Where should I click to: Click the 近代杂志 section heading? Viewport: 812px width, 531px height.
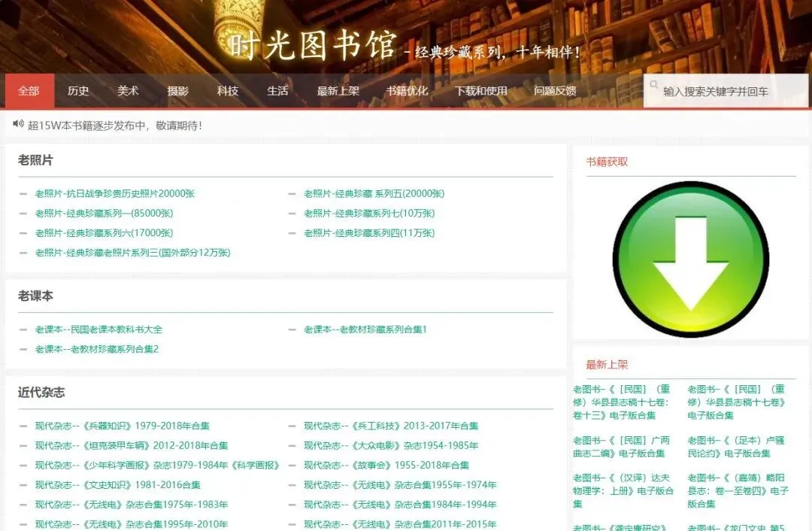click(x=41, y=392)
